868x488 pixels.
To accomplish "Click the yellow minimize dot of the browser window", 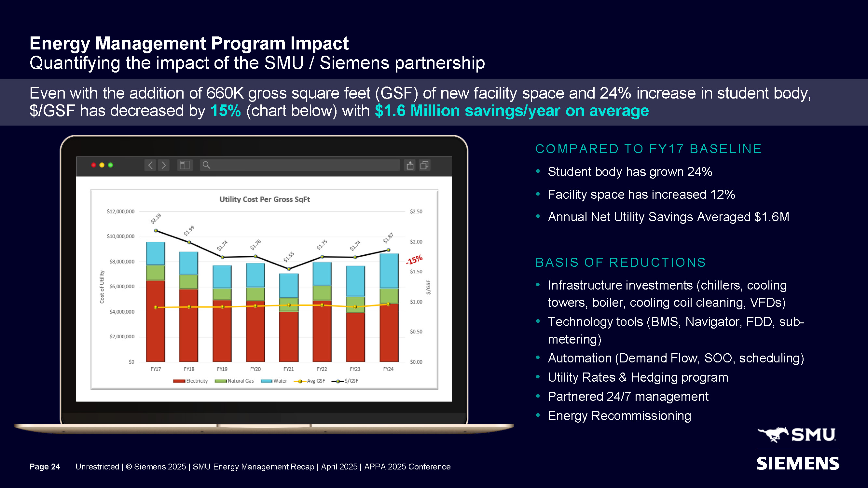I will pos(102,165).
